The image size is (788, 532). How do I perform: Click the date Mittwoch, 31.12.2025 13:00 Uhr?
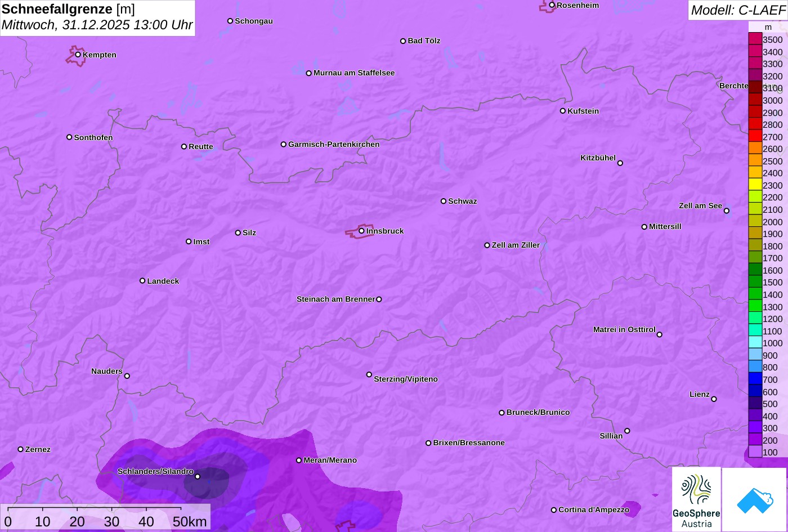pyautogui.click(x=97, y=25)
